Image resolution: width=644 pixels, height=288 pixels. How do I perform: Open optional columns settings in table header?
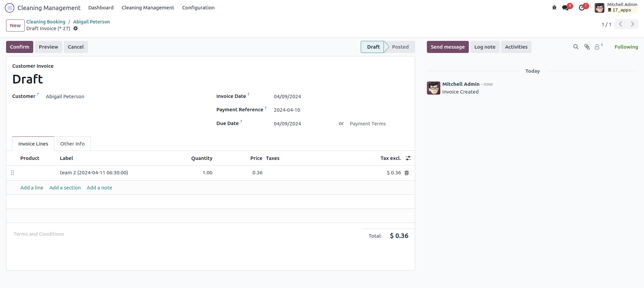(x=408, y=158)
